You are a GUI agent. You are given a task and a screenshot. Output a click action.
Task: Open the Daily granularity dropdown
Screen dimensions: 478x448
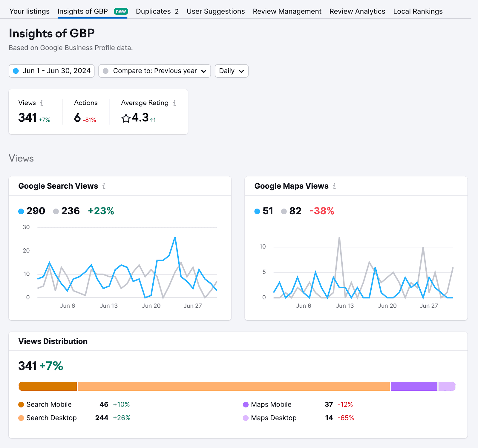pyautogui.click(x=232, y=71)
